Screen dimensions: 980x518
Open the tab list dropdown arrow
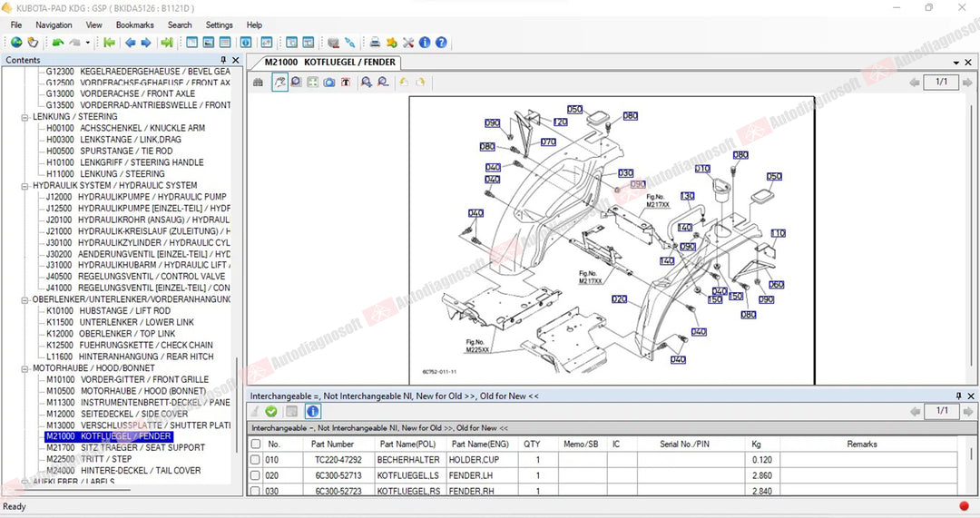(956, 64)
